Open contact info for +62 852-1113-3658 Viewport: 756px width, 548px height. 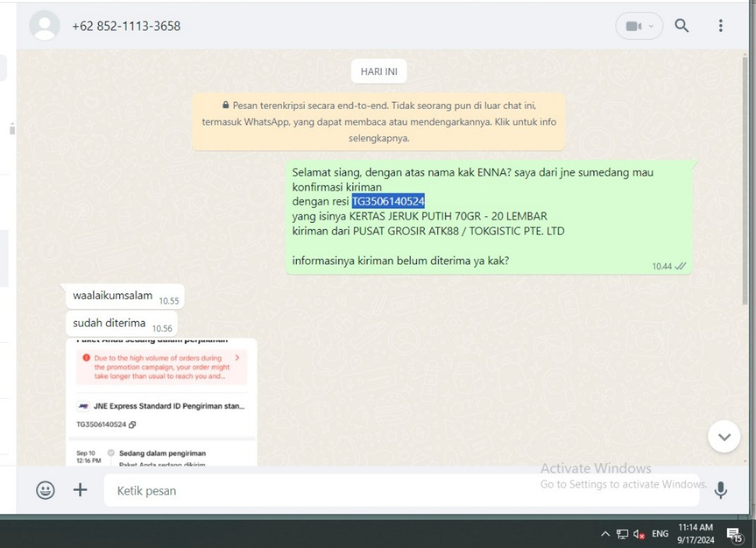[126, 26]
